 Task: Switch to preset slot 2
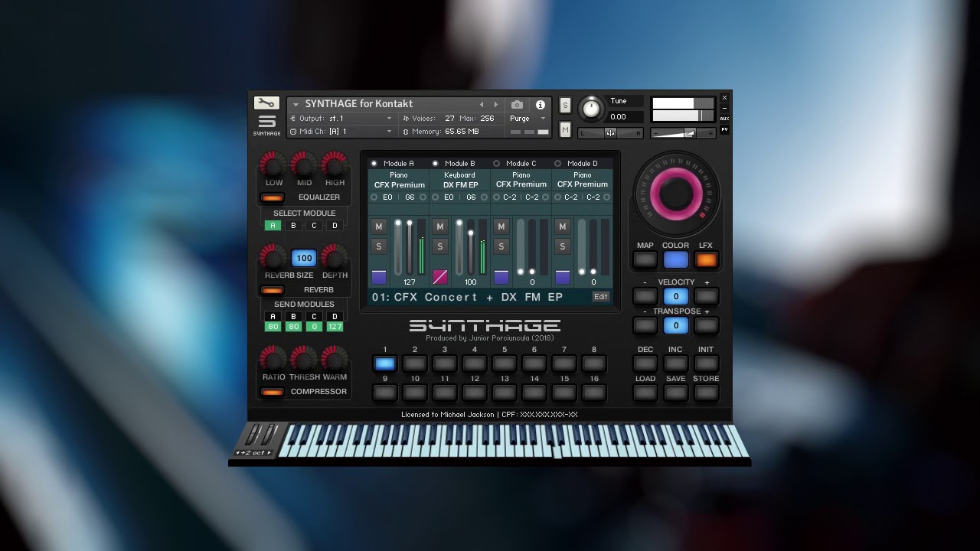pyautogui.click(x=414, y=363)
